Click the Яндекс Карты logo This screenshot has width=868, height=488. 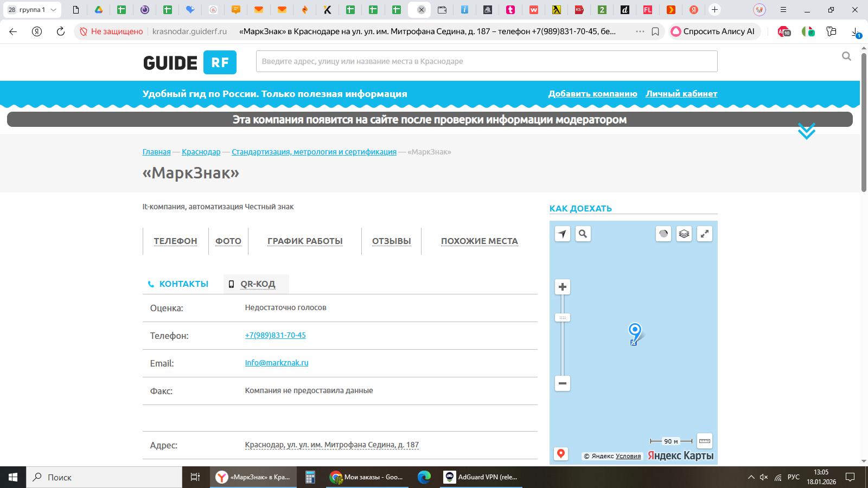pyautogui.click(x=680, y=455)
